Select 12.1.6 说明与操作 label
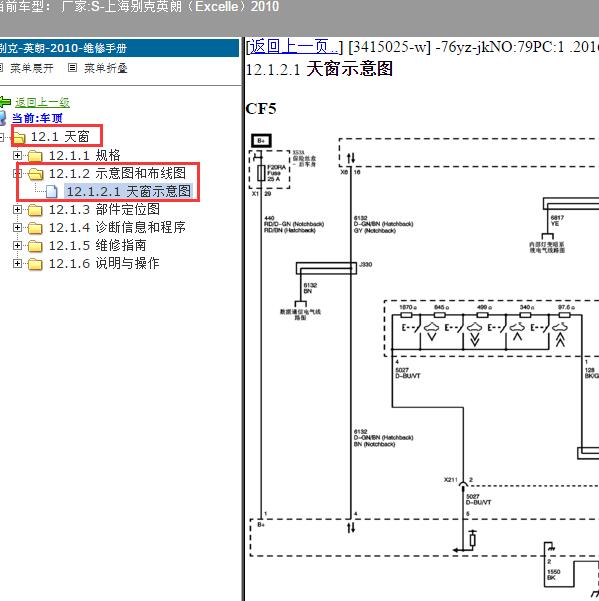This screenshot has width=599, height=601. [x=104, y=263]
